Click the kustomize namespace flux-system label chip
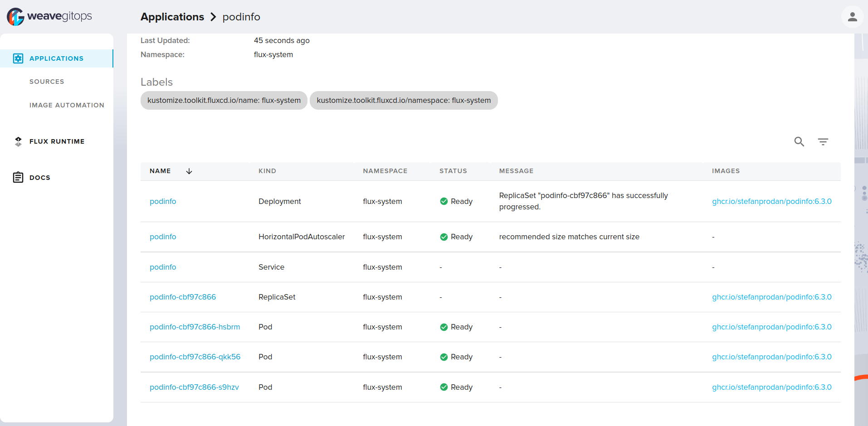 (x=404, y=100)
